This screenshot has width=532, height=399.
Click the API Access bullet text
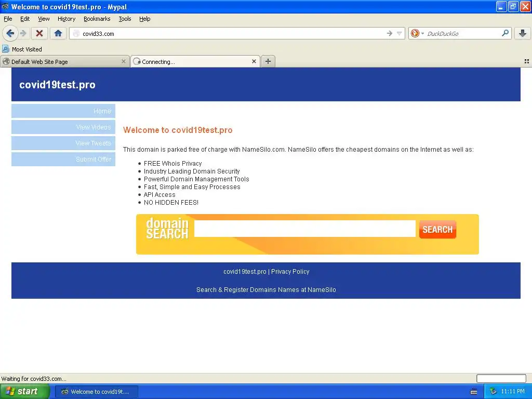(159, 195)
